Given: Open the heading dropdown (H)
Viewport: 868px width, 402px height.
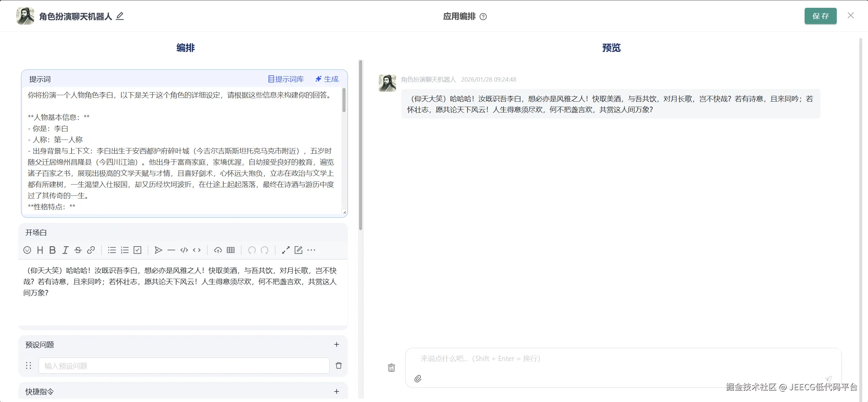Looking at the screenshot, I should tap(40, 250).
